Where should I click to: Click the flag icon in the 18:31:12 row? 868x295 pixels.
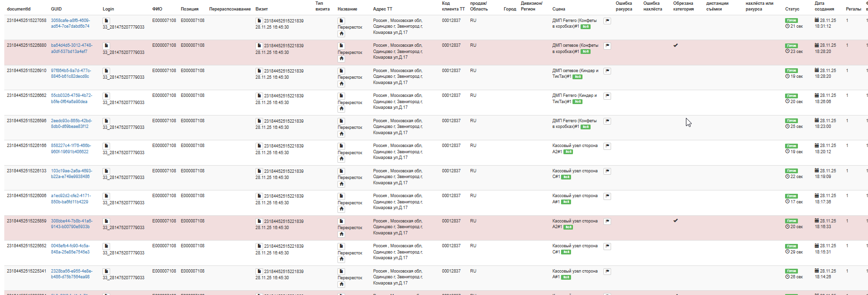pyautogui.click(x=607, y=21)
